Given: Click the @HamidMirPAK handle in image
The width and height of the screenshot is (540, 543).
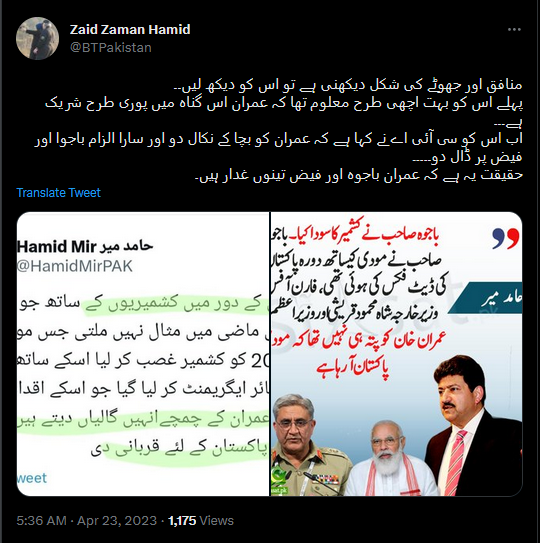Looking at the screenshot, I should 74,266.
